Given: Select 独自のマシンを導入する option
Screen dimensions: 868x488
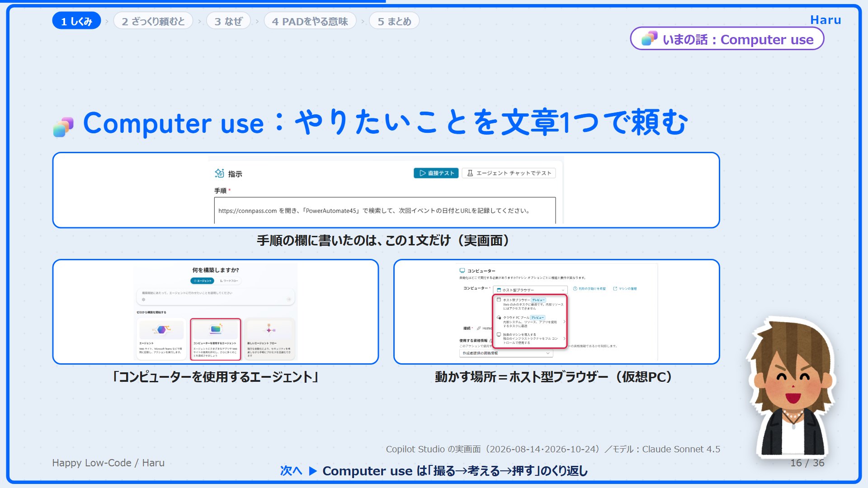Looking at the screenshot, I should (x=529, y=338).
